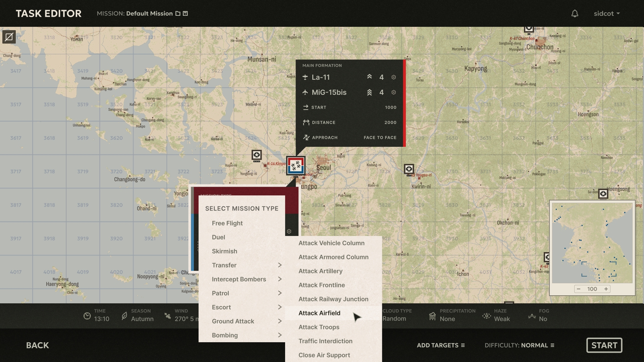Click the MiG-15bis skill rank chevrons icon
Viewport: 644px width, 362px height.
[369, 92]
